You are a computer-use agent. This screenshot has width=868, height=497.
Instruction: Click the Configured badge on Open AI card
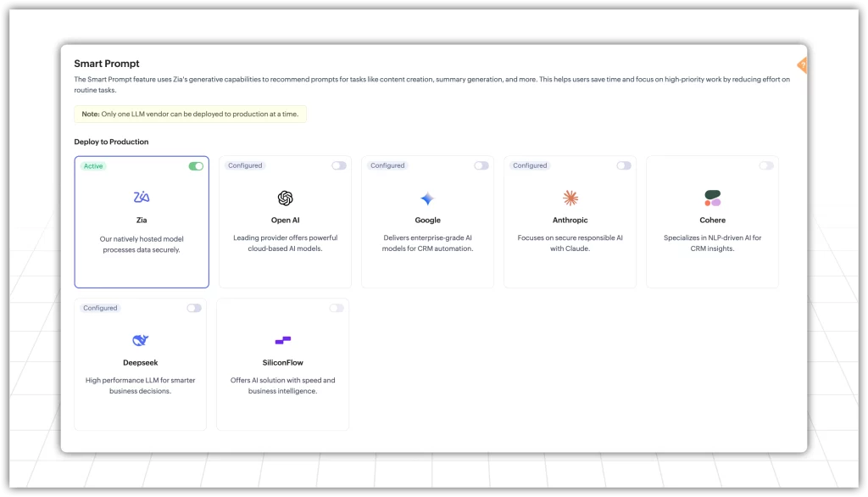coord(245,165)
